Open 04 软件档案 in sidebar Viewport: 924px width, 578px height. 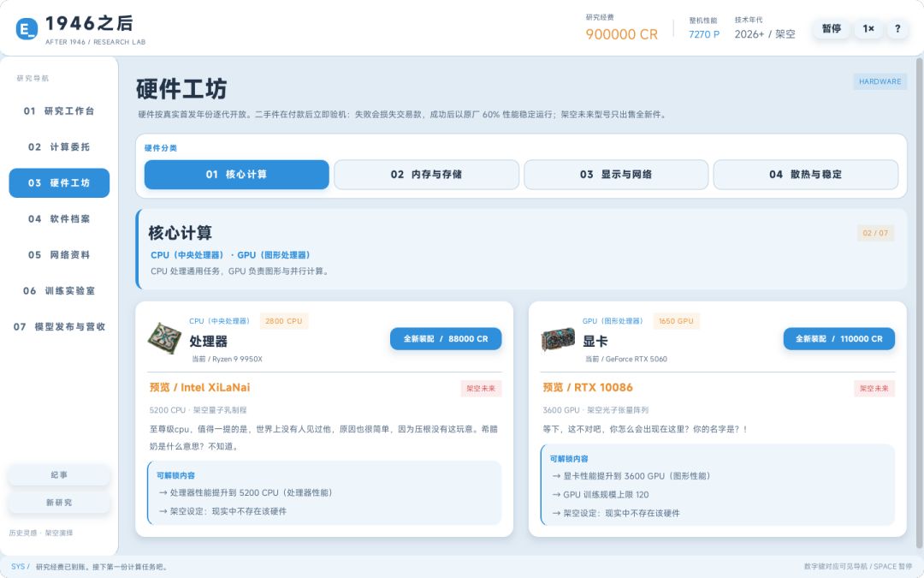click(x=59, y=219)
